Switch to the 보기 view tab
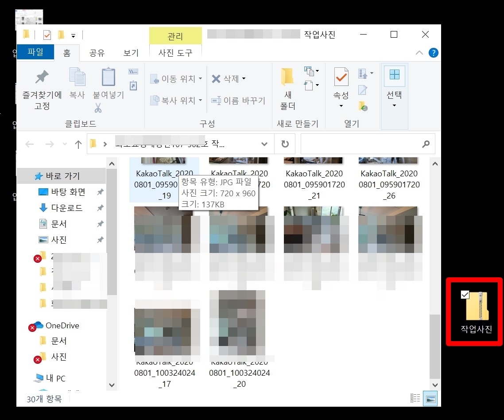Screen dimensions: 504x420 [131, 53]
